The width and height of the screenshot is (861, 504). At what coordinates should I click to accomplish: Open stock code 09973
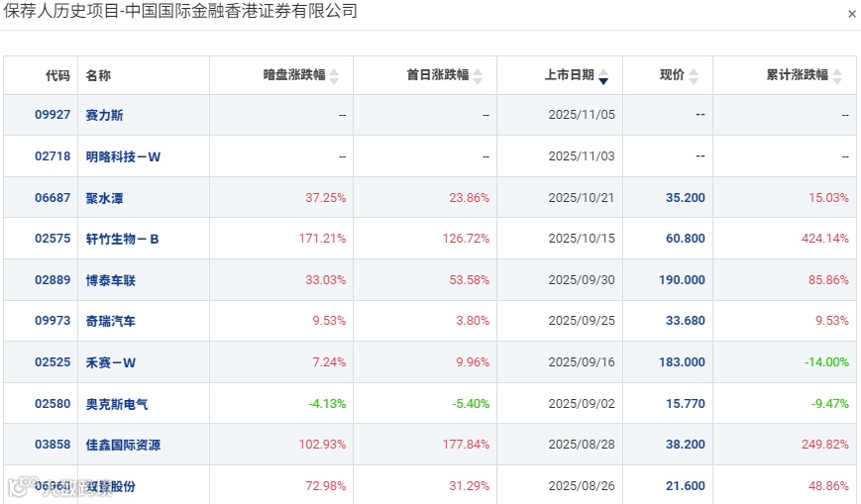pos(53,321)
